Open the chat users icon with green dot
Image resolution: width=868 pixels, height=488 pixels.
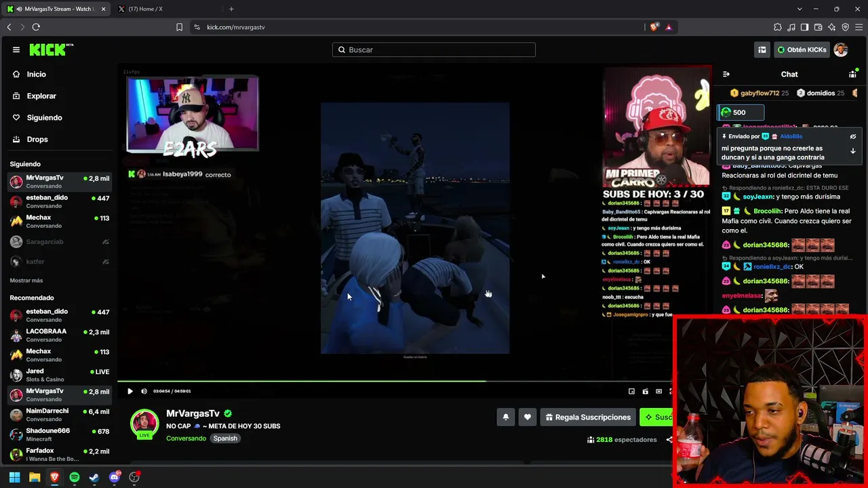click(853, 74)
